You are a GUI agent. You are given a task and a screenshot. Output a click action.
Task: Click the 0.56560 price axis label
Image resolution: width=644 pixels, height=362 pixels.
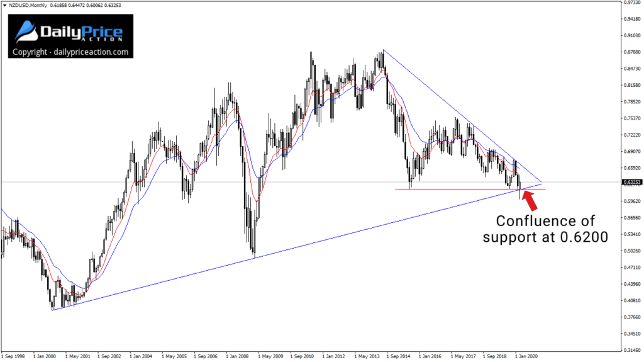[x=633, y=218]
